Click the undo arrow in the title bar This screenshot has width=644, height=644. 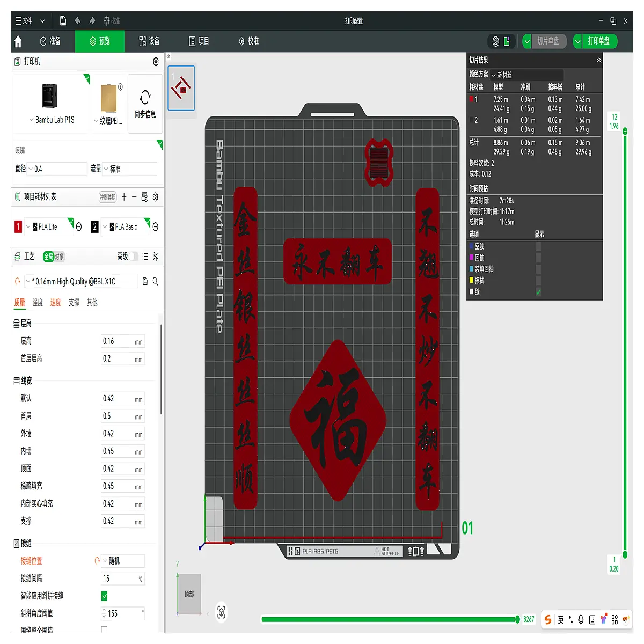pos(78,21)
